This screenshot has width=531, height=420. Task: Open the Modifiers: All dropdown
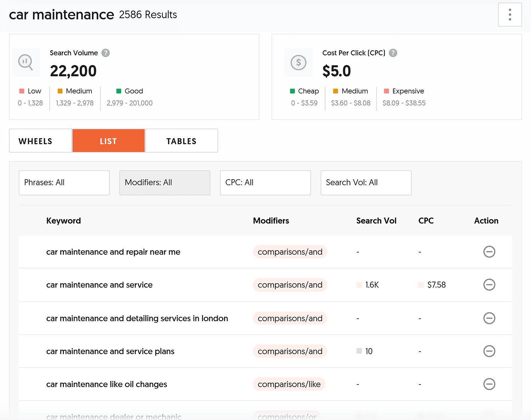[165, 183]
